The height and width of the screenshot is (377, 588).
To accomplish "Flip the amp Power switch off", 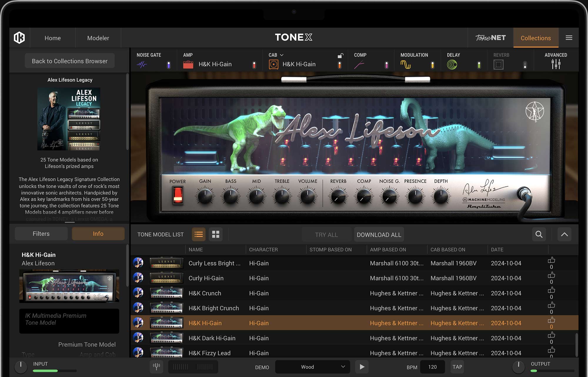I will [x=177, y=194].
